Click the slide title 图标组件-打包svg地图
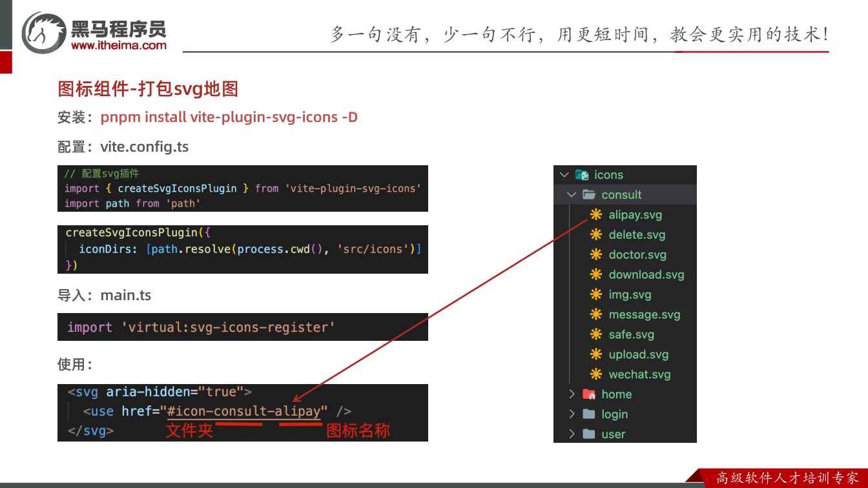The image size is (868, 488). (x=148, y=89)
